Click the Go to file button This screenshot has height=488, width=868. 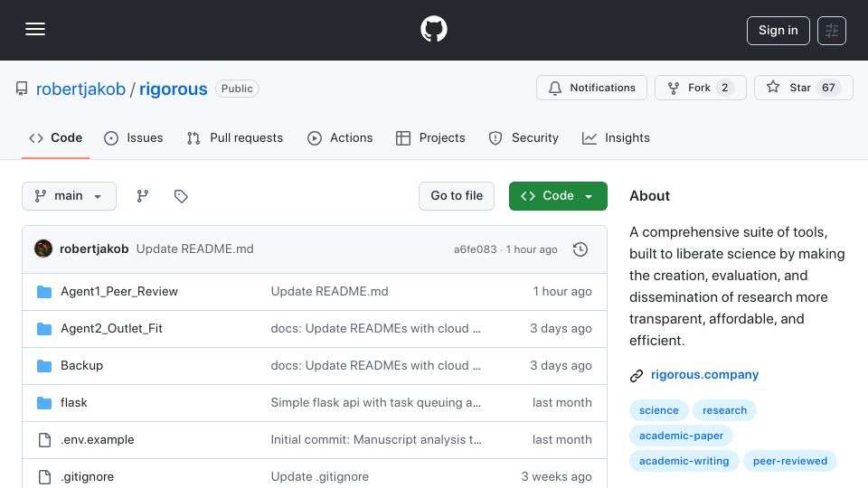[456, 196]
